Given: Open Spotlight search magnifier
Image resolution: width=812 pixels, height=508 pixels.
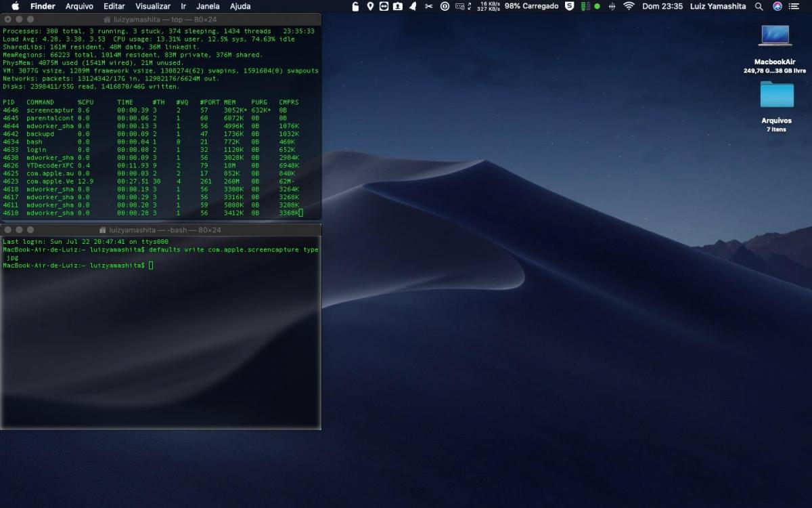Looking at the screenshot, I should (759, 6).
